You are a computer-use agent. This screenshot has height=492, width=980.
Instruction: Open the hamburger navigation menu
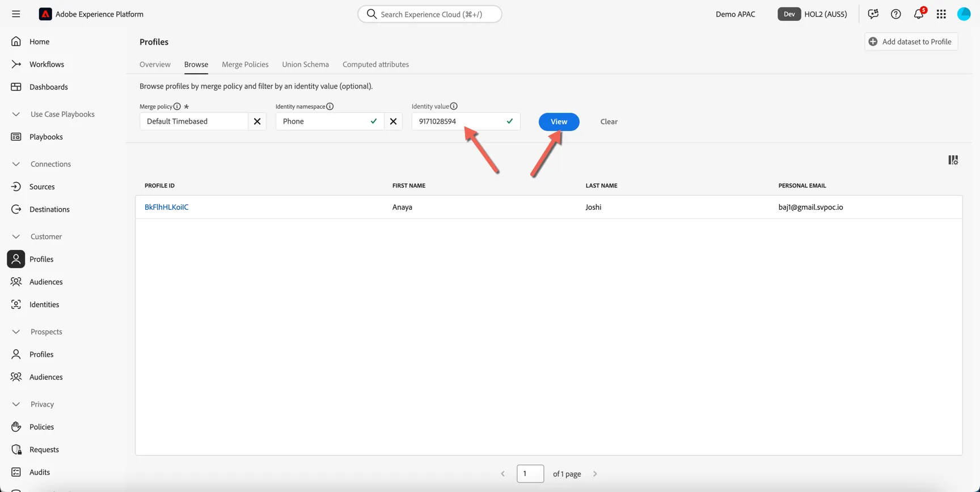pos(16,14)
